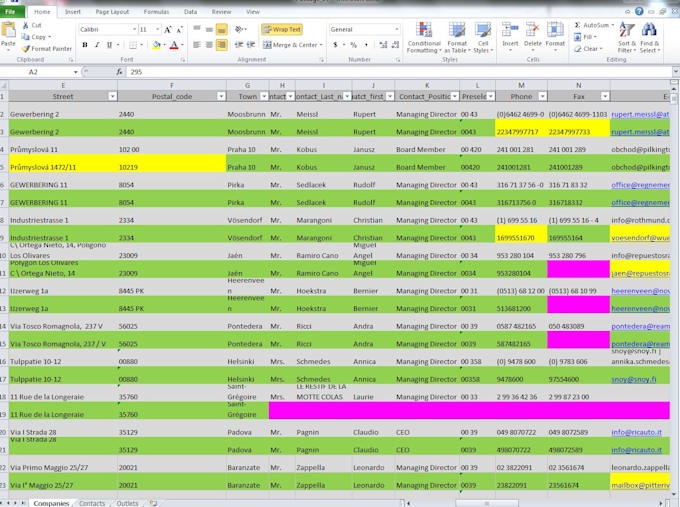Viewport: 680px width, 507px height.
Task: Switch to the Review tab
Action: click(221, 12)
